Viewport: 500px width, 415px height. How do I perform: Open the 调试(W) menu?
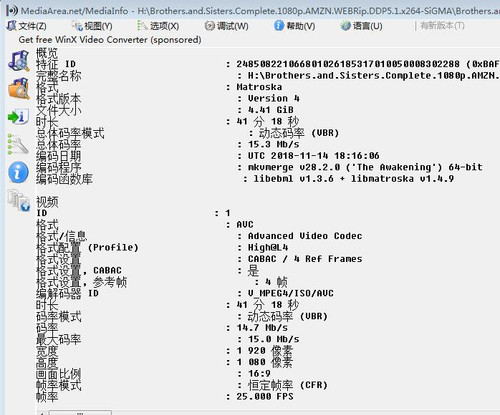coord(227,26)
